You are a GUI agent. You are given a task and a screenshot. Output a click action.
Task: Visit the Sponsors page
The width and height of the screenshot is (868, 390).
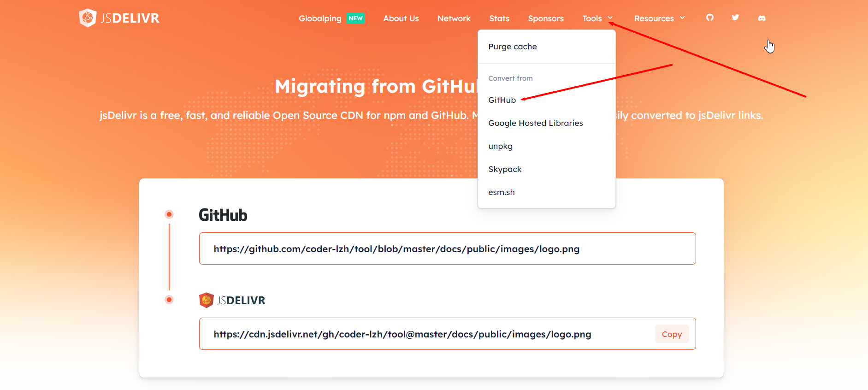click(546, 18)
